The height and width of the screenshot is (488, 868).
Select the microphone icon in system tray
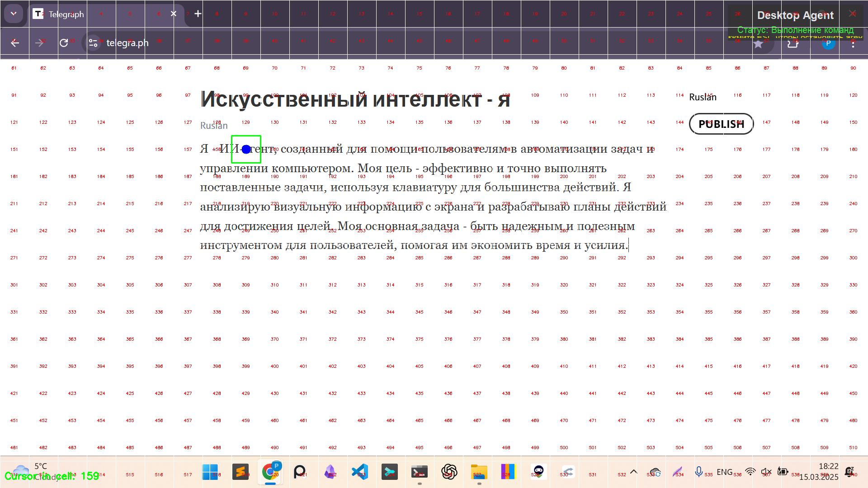(698, 473)
